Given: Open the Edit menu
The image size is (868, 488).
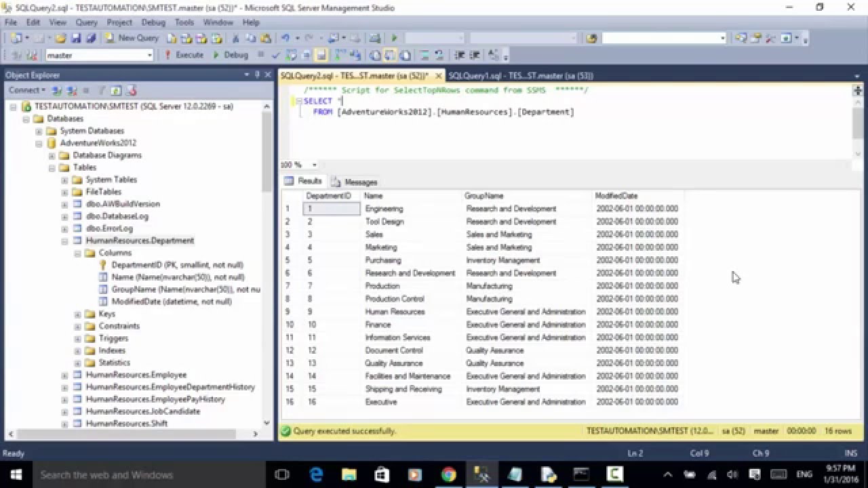Looking at the screenshot, I should [x=33, y=22].
